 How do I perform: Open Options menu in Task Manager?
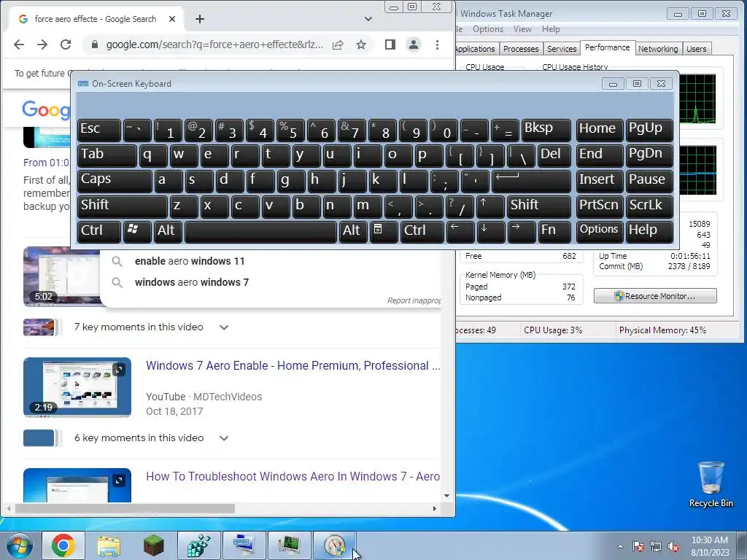(x=488, y=29)
